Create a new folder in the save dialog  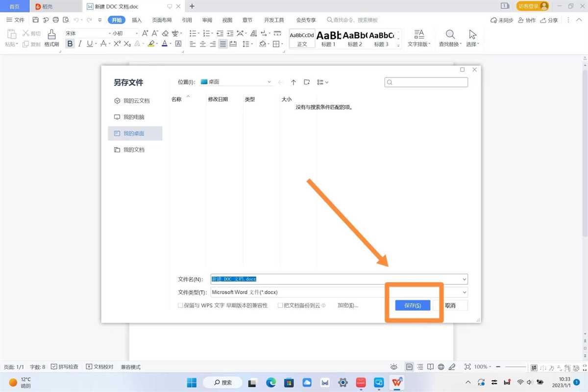(307, 82)
